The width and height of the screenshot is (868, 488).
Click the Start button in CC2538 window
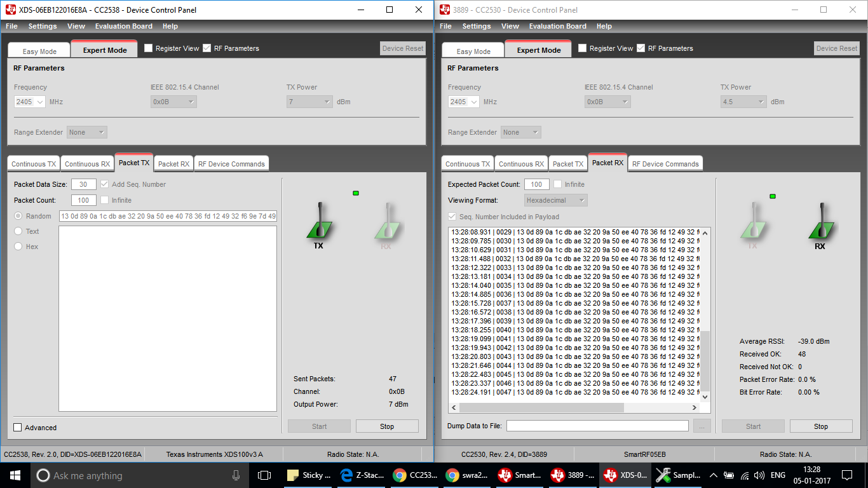[319, 426]
